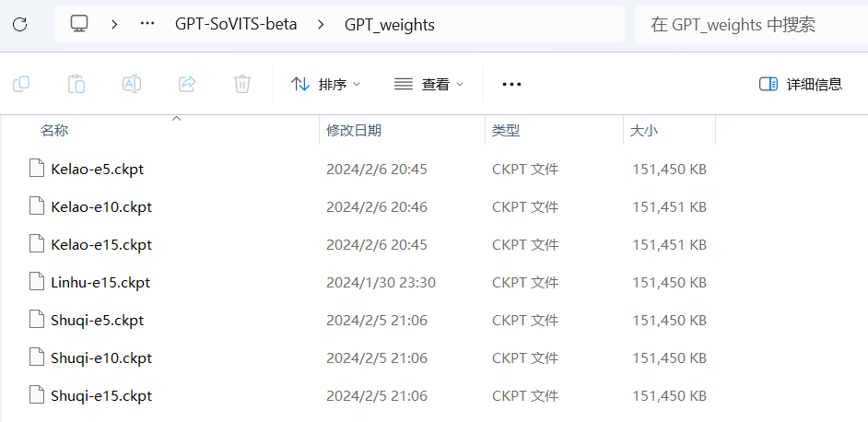Open the 排序 sort dropdown

[x=325, y=84]
